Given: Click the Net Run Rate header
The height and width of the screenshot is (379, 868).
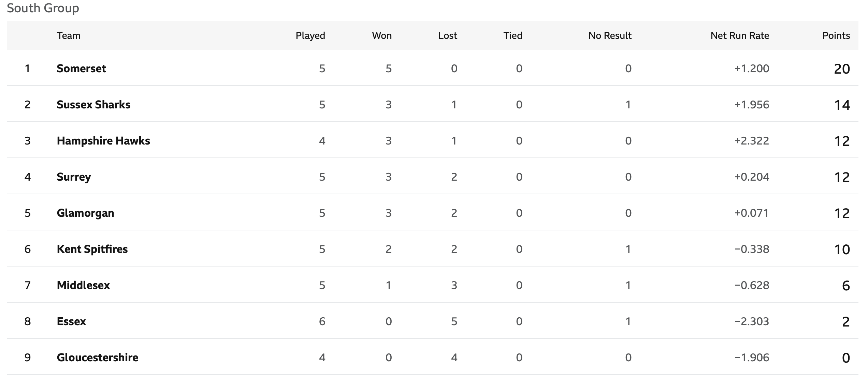Looking at the screenshot, I should [740, 35].
